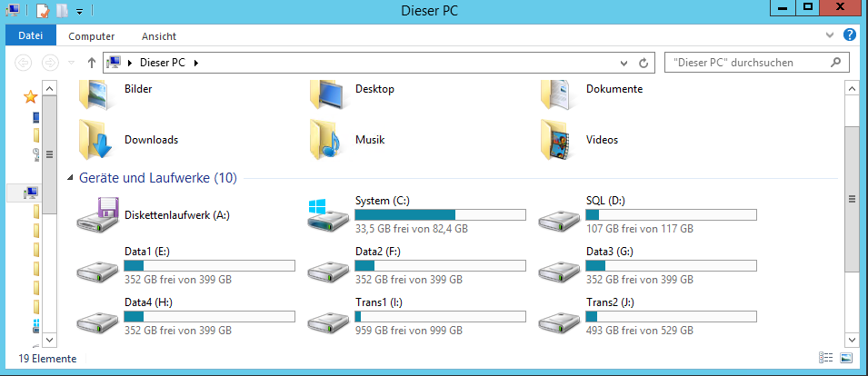Image resolution: width=868 pixels, height=376 pixels.
Task: Click the SQL (D:) capacity bar
Action: (x=671, y=214)
